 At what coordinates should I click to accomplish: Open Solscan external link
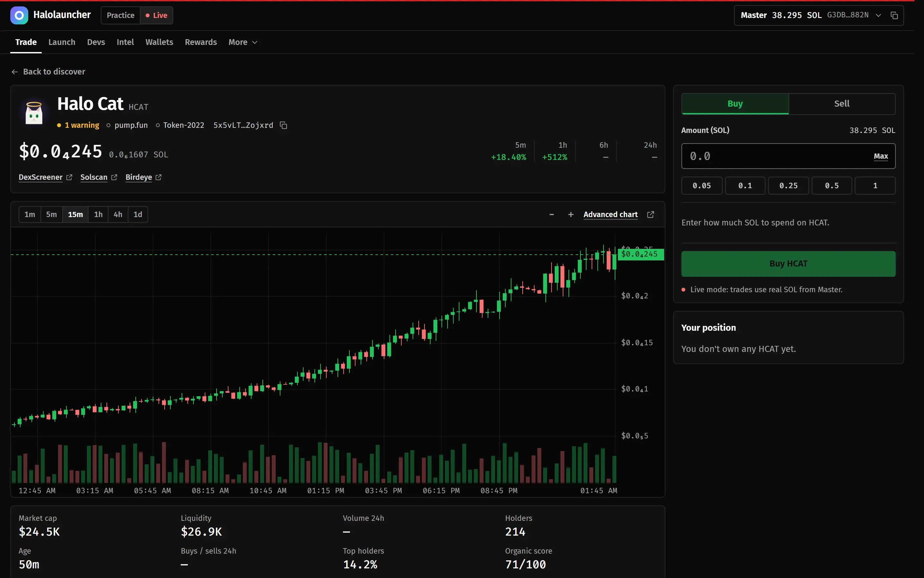click(98, 177)
